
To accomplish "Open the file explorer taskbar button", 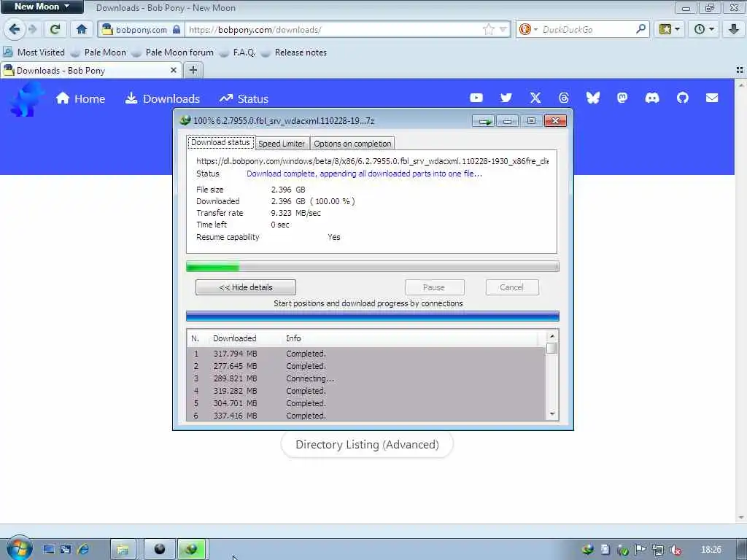I will tap(123, 550).
